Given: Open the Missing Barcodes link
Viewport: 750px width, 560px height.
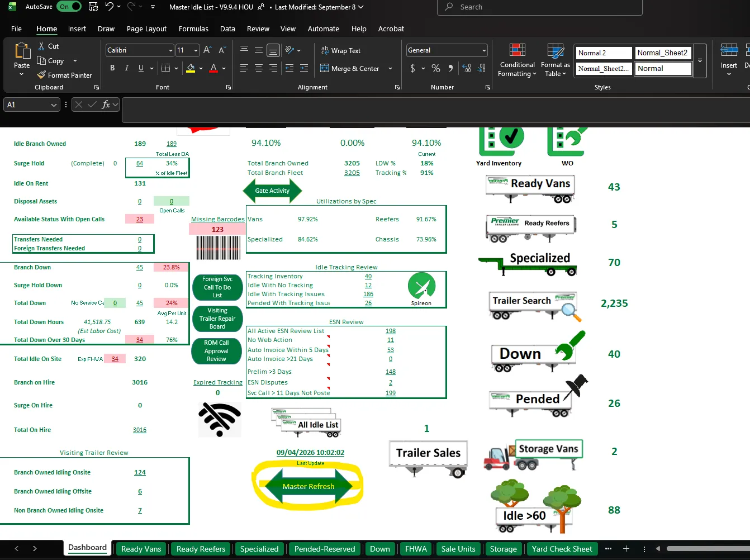Looking at the screenshot, I should click(217, 219).
